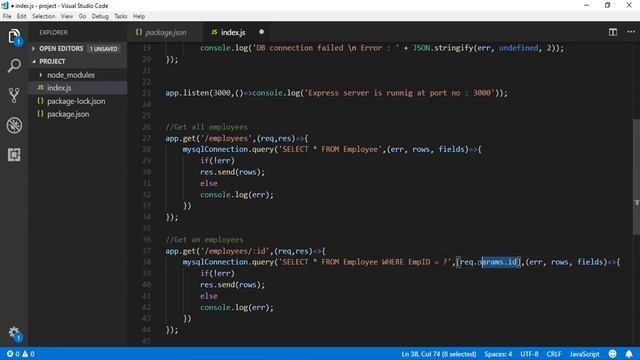The image size is (640, 360).
Task: Open the Manage gear settings menu
Action: pyautogui.click(x=14, y=333)
